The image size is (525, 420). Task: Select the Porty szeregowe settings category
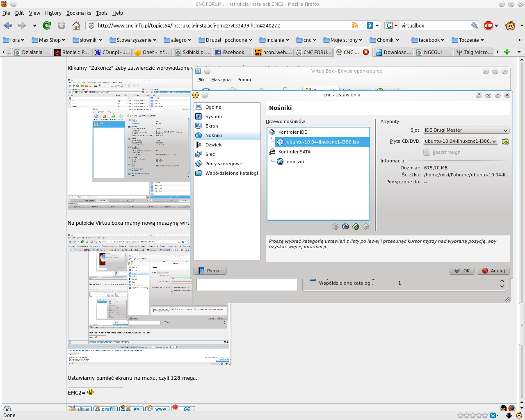point(227,164)
